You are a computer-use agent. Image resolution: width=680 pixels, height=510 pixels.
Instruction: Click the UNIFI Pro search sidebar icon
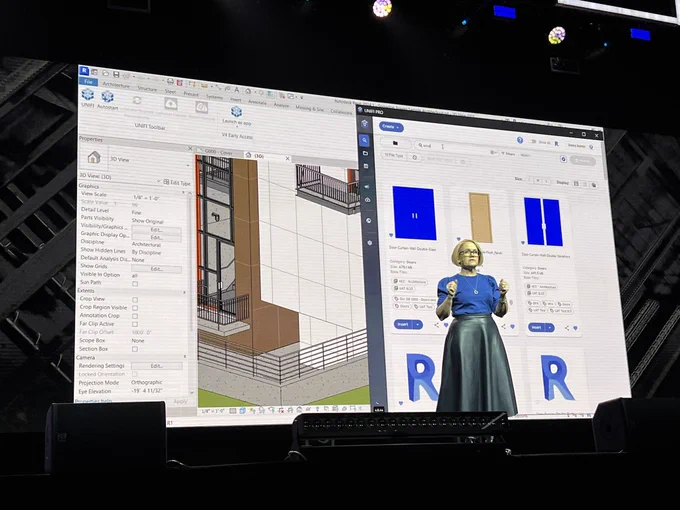(x=365, y=140)
